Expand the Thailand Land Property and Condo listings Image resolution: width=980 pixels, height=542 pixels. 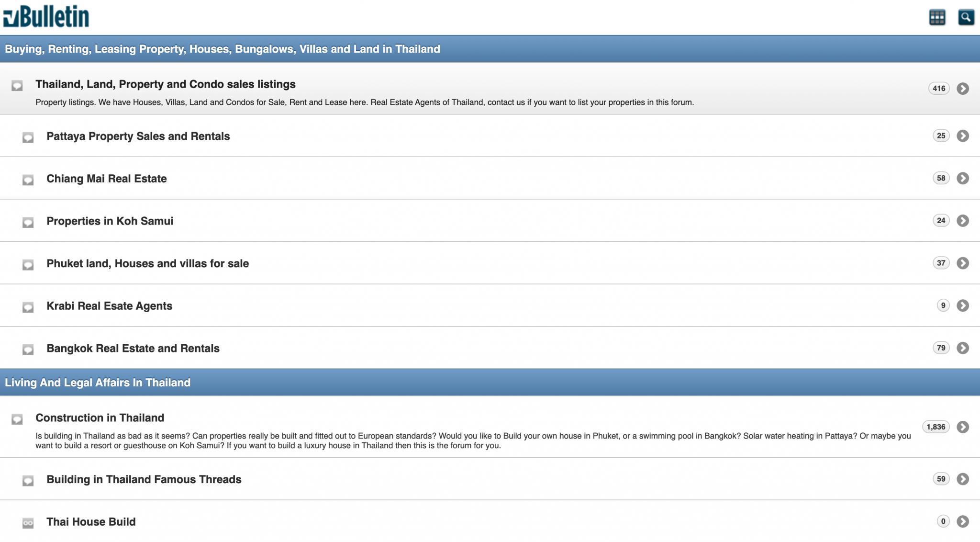pos(963,88)
